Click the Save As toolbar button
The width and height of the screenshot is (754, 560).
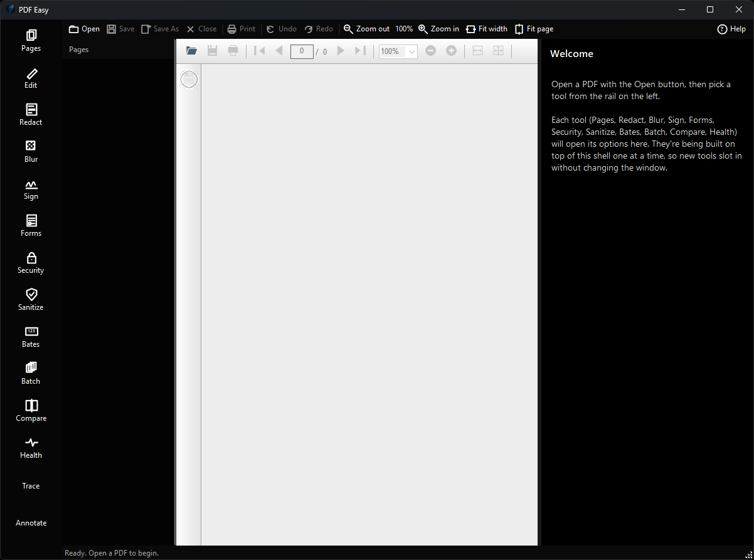(160, 29)
